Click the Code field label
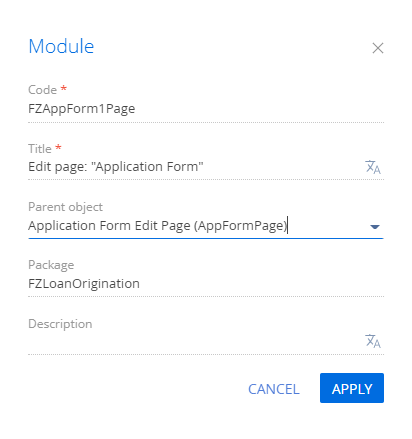 pyautogui.click(x=42, y=90)
